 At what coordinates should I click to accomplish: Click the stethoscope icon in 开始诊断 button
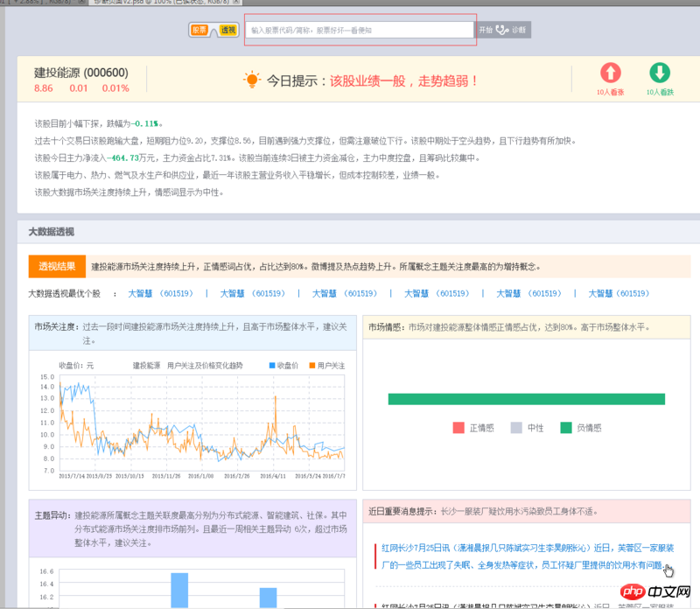pos(501,30)
